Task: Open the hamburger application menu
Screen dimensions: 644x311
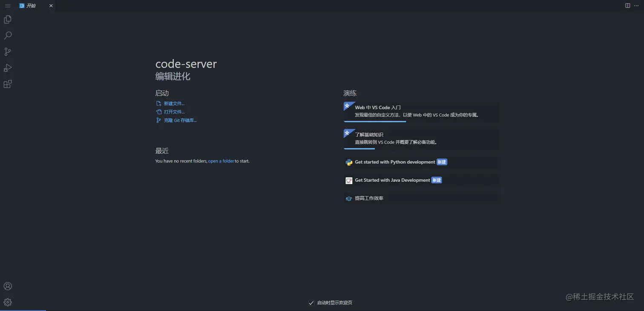Action: tap(8, 6)
